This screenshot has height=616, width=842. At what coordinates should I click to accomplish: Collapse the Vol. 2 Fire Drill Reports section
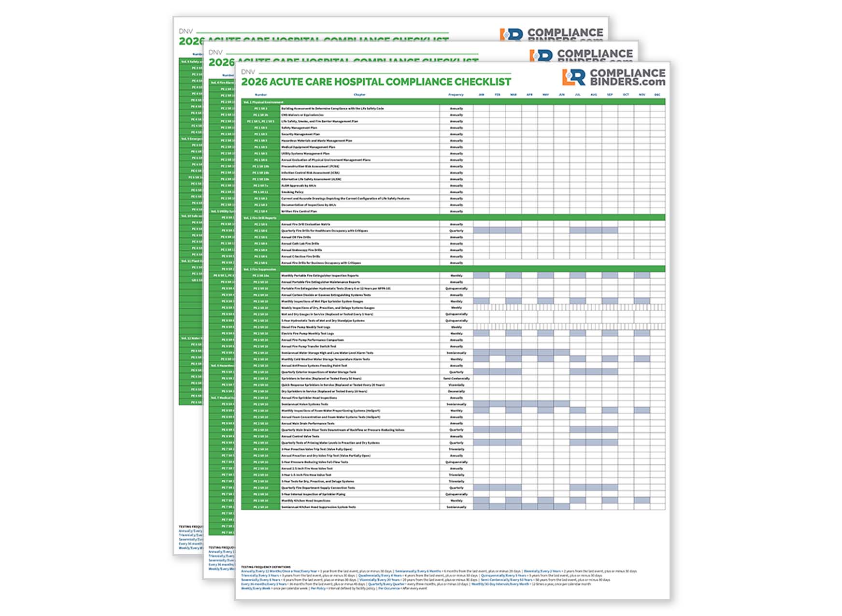tap(260, 218)
